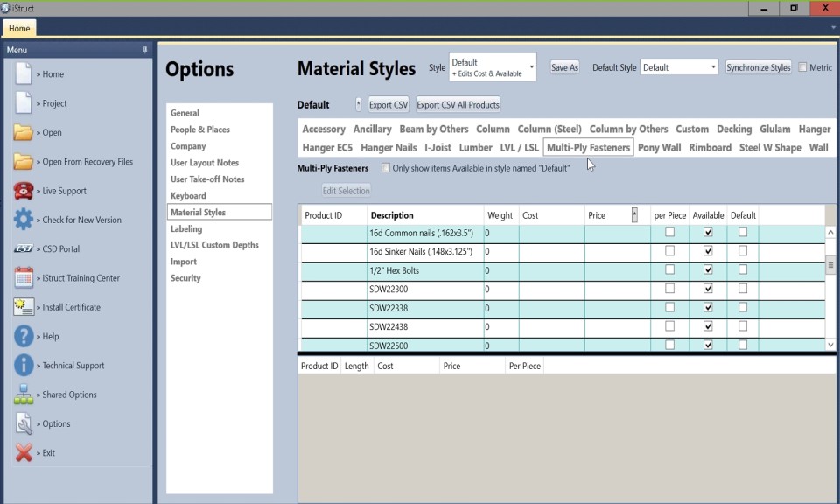Click the Live Support phone icon
The image size is (840, 504).
coord(24,191)
